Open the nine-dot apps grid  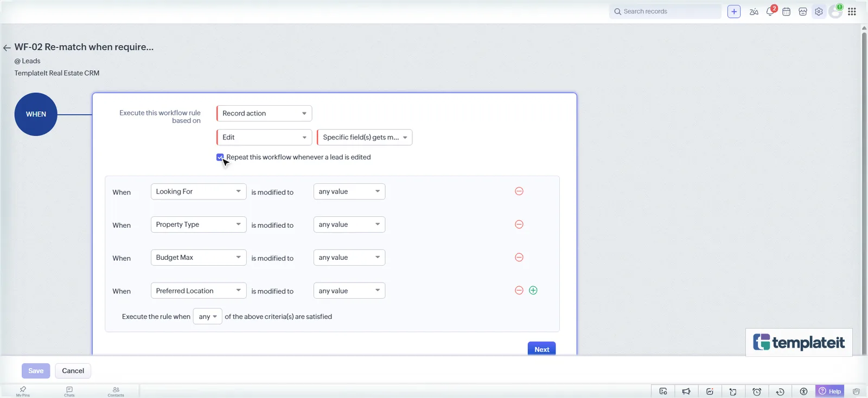tap(852, 11)
